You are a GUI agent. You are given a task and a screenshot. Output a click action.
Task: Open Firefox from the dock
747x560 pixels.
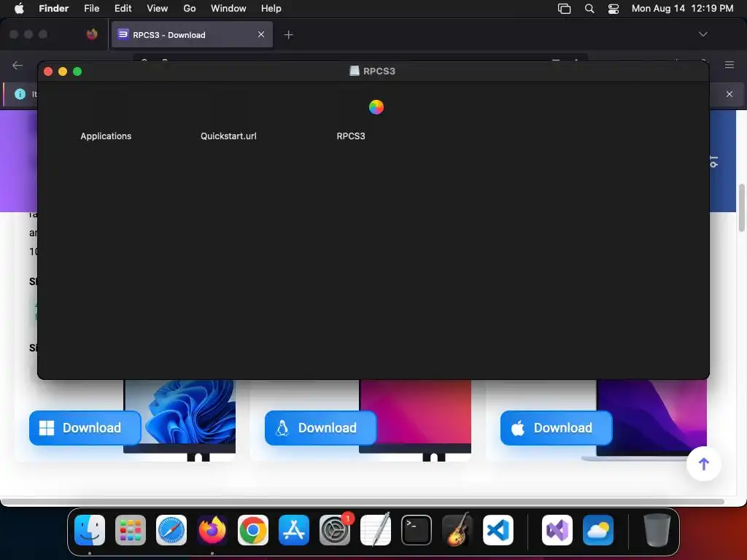click(x=212, y=530)
